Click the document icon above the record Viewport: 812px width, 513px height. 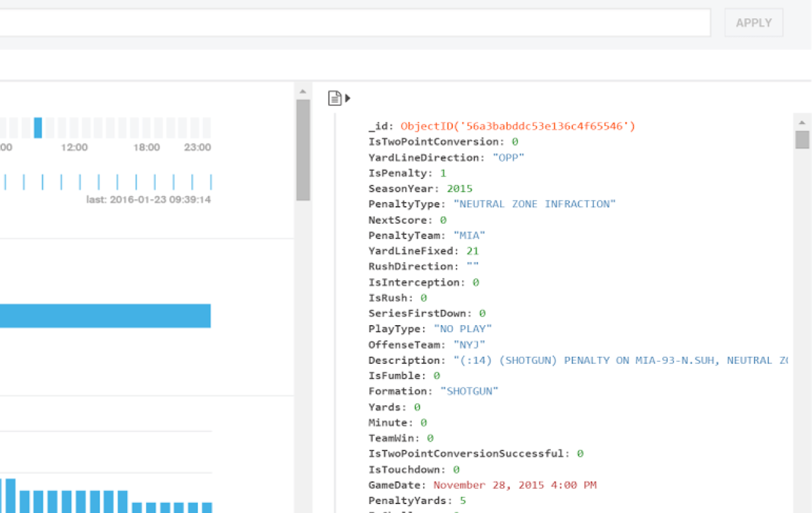point(335,98)
